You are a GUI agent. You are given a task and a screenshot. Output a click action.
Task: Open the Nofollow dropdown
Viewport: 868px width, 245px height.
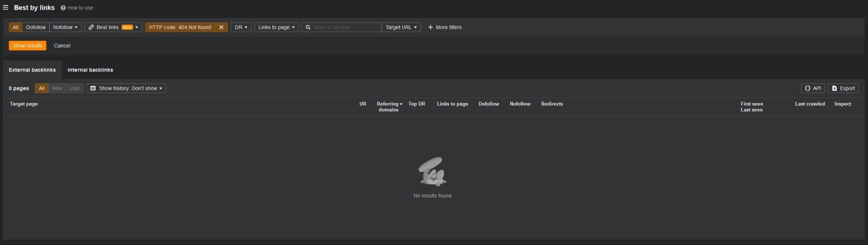[65, 27]
